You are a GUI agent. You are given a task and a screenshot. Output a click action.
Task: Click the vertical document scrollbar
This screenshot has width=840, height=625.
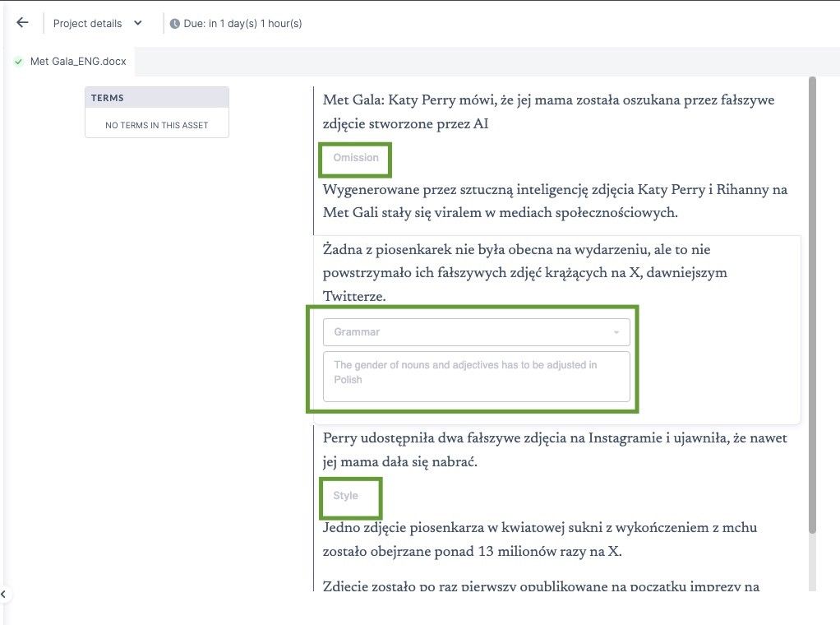(812, 305)
